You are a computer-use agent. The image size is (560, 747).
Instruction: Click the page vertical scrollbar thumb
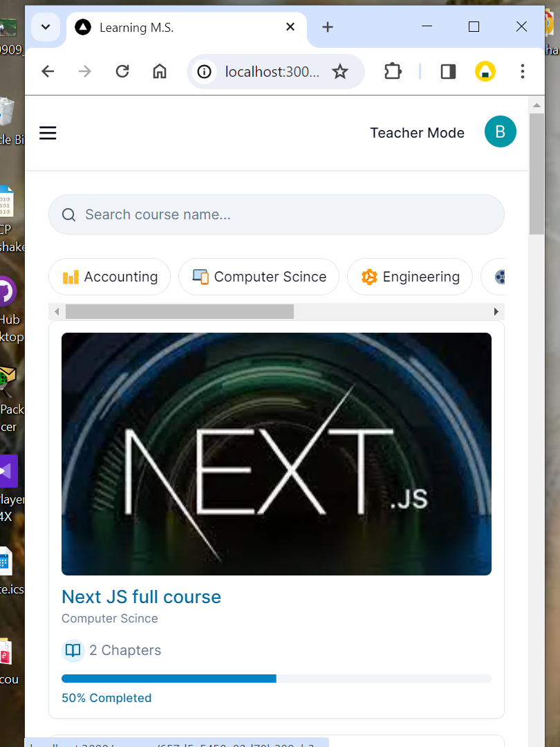click(x=536, y=174)
